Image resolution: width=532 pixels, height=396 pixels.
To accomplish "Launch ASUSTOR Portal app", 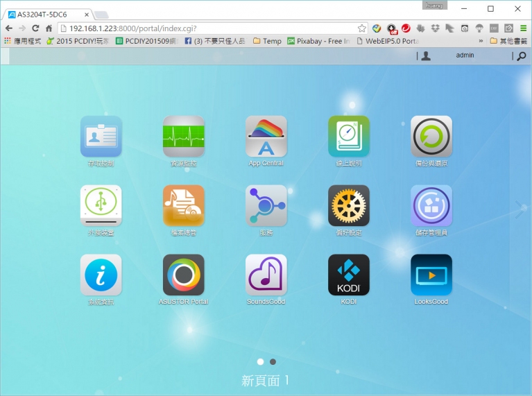I will [x=184, y=275].
